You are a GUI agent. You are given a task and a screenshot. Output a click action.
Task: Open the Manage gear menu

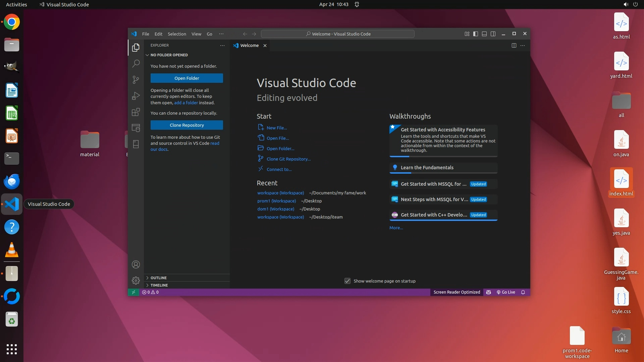pos(136,280)
